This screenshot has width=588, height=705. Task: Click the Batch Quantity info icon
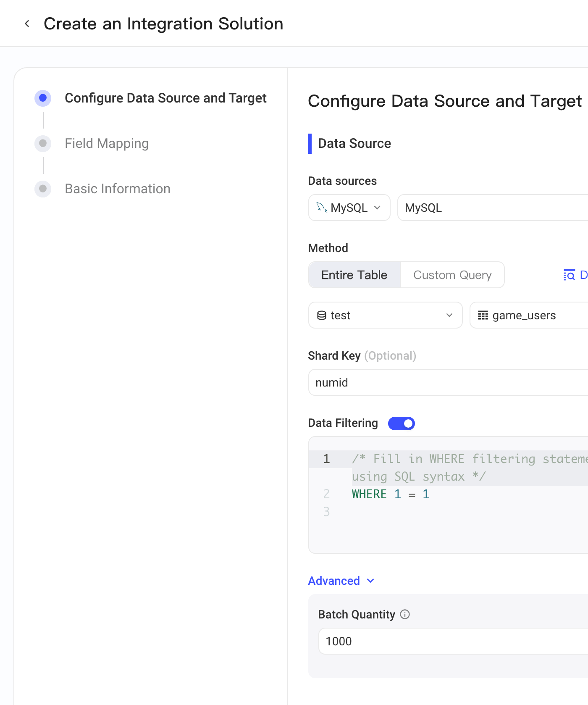(405, 615)
